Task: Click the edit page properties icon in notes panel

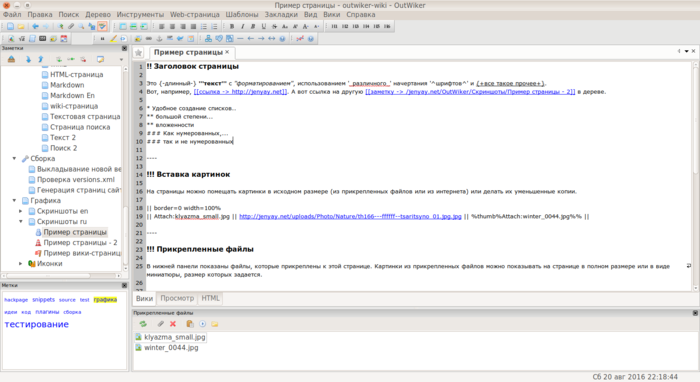Action: 100,59
